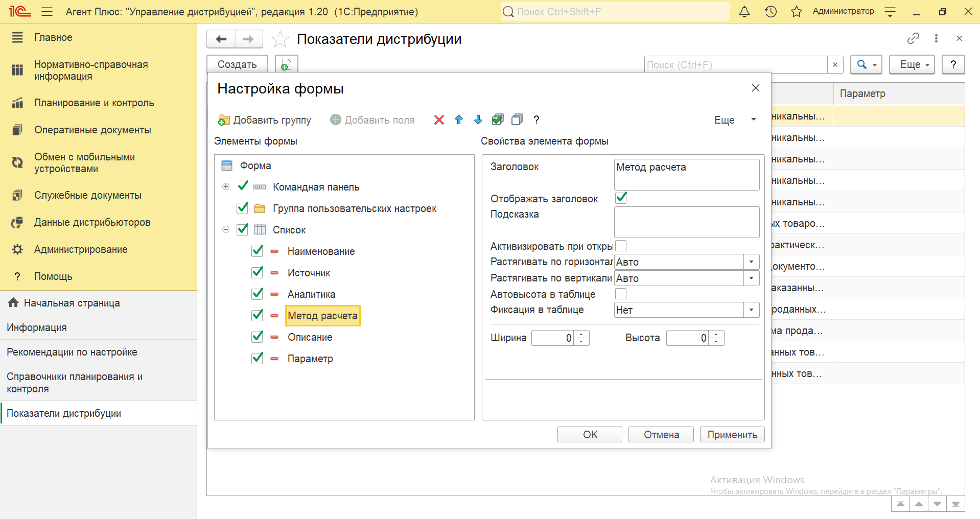Open Главное section
This screenshot has height=519, width=980.
[x=53, y=37]
